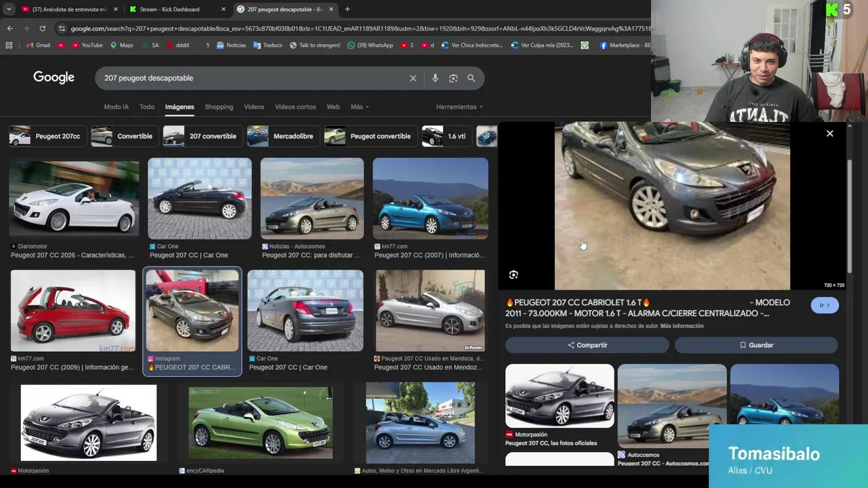Open green encyCARpedia Peugeot thumbnail
The height and width of the screenshot is (488, 868).
(260, 423)
